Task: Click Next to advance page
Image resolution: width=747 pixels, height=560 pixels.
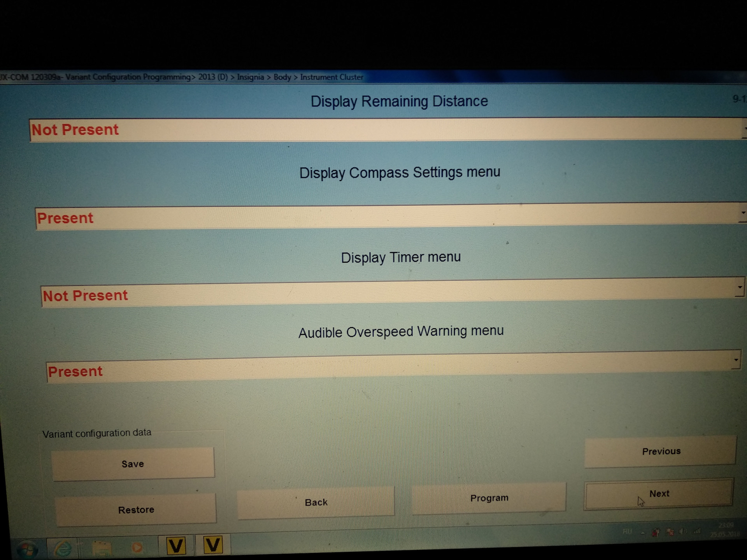Action: (659, 493)
